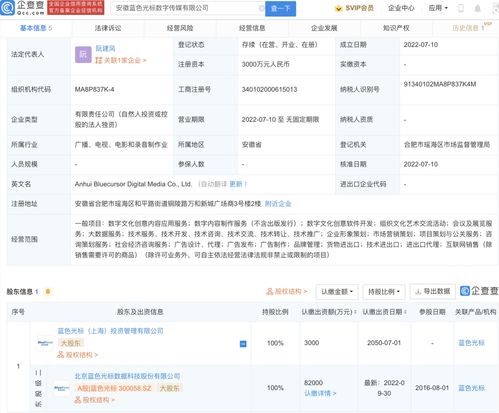499x413 pixels.
Task: Open legal representative 阮建风 link
Action: [105, 49]
